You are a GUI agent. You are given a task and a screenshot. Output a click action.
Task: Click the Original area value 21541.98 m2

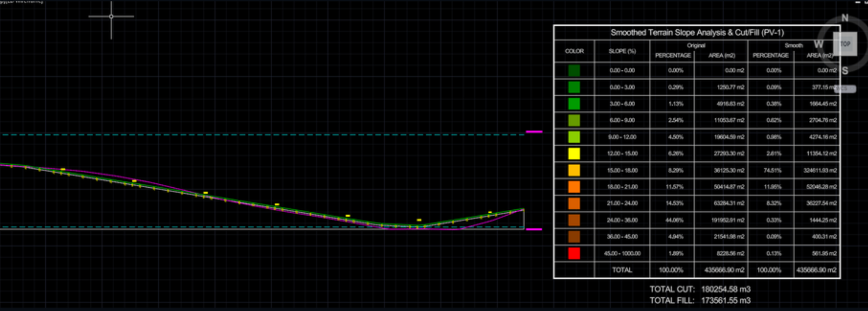click(x=729, y=237)
